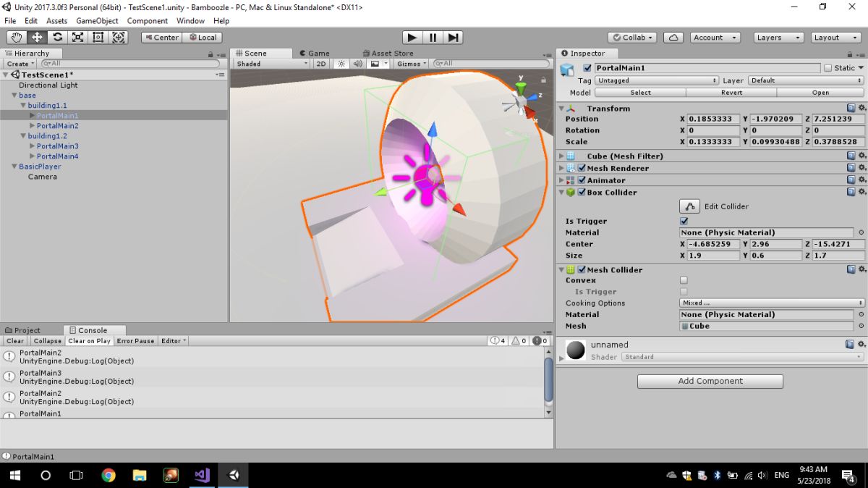Expand PortalMain1 in hierarchy
Viewport: 868px width, 488px height.
(x=32, y=116)
